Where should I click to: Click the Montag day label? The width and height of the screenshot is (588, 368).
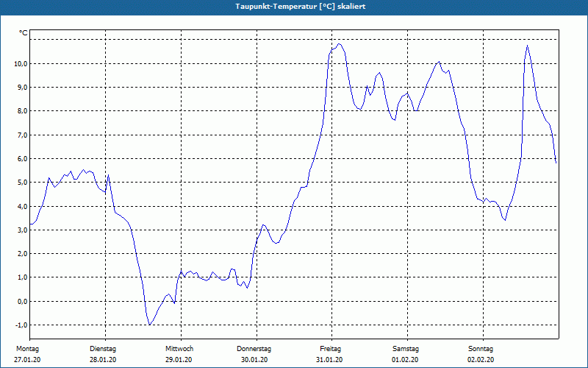tap(27, 349)
